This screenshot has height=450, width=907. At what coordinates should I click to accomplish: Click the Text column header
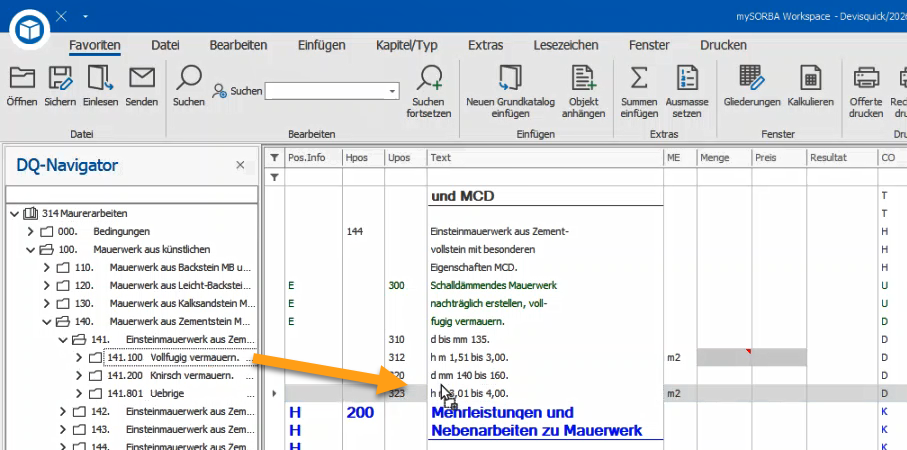[x=545, y=157]
